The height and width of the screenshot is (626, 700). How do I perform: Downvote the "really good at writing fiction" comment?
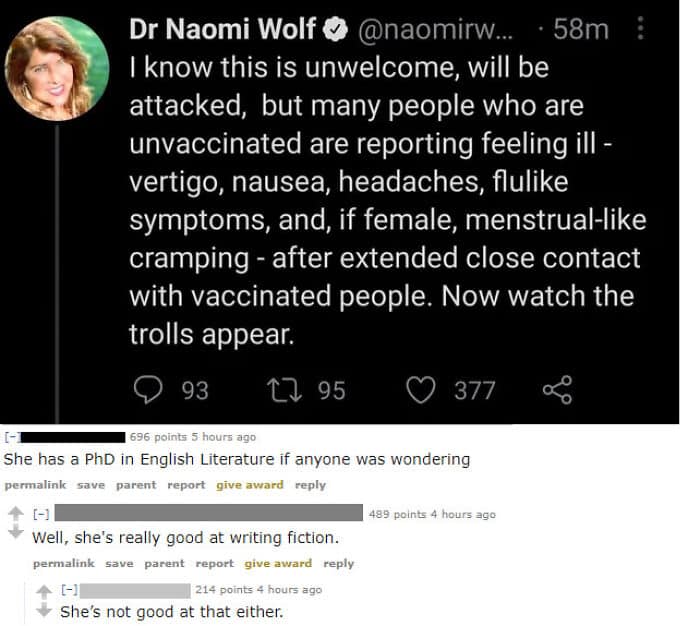pos(15,533)
